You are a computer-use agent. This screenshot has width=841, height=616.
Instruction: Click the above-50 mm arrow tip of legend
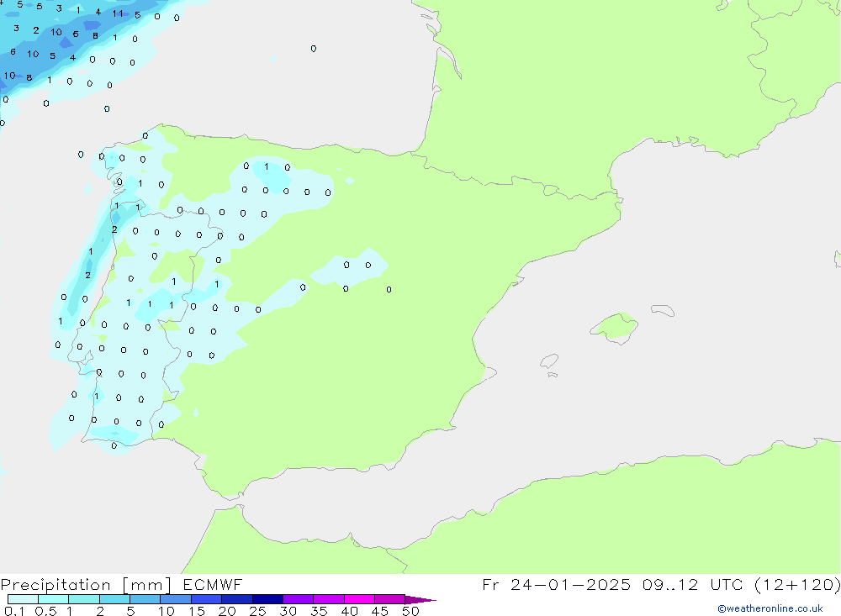pos(420,599)
